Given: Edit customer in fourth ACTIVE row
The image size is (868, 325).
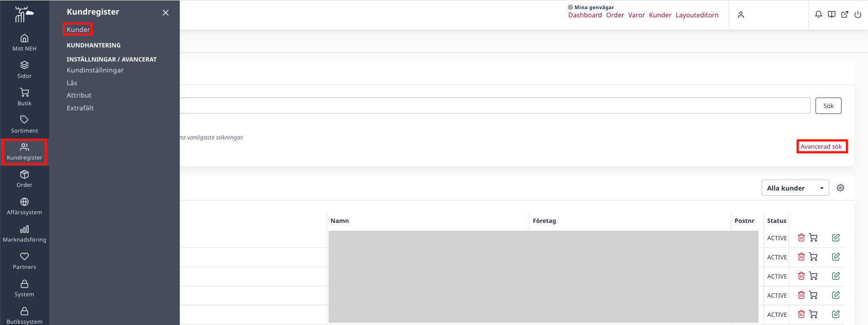Looking at the screenshot, I should click(x=836, y=295).
